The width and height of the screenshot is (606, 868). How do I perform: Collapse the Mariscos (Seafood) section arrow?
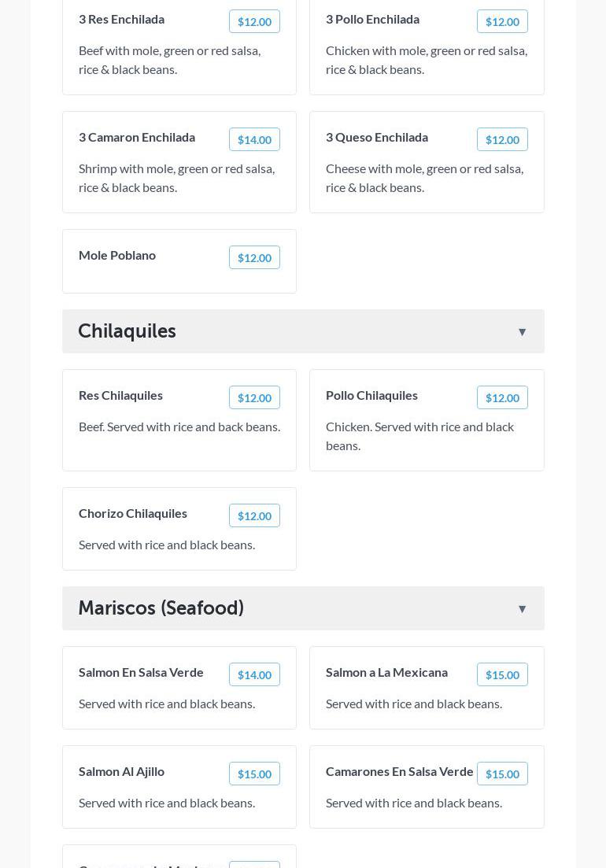[x=522, y=609]
